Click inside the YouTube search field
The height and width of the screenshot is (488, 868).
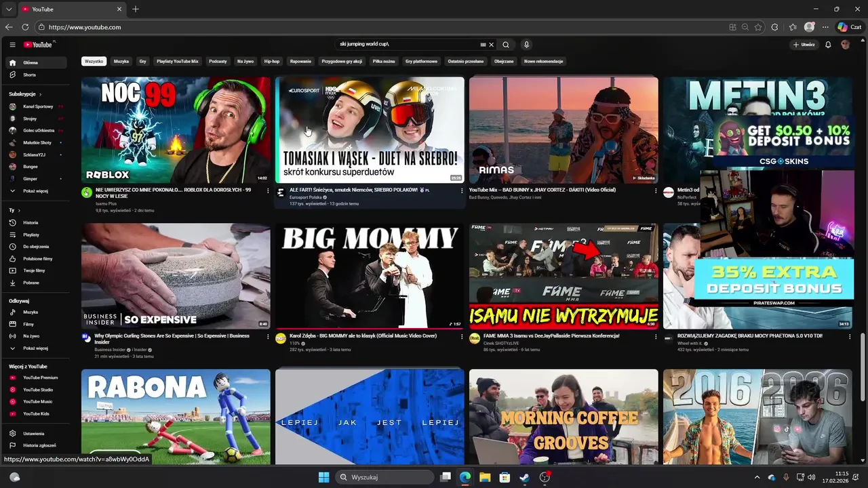pyautogui.click(x=407, y=45)
